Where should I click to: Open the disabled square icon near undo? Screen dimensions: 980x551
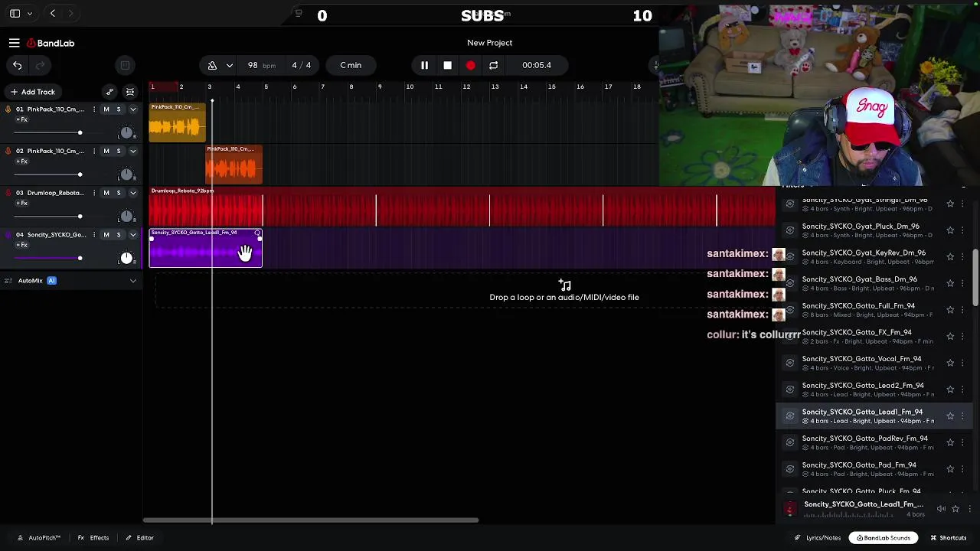point(125,65)
